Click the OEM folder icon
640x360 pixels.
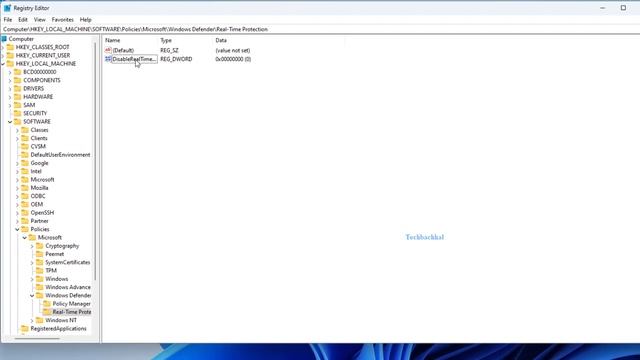25,204
